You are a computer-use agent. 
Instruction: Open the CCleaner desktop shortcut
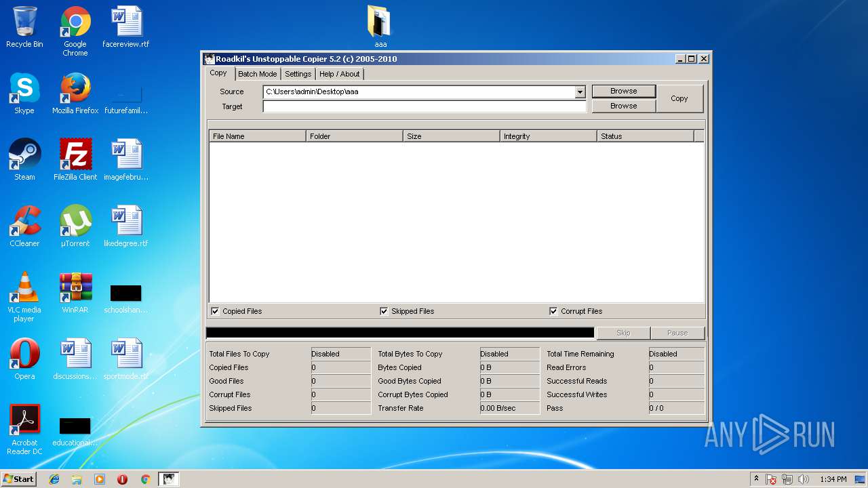[x=24, y=226]
